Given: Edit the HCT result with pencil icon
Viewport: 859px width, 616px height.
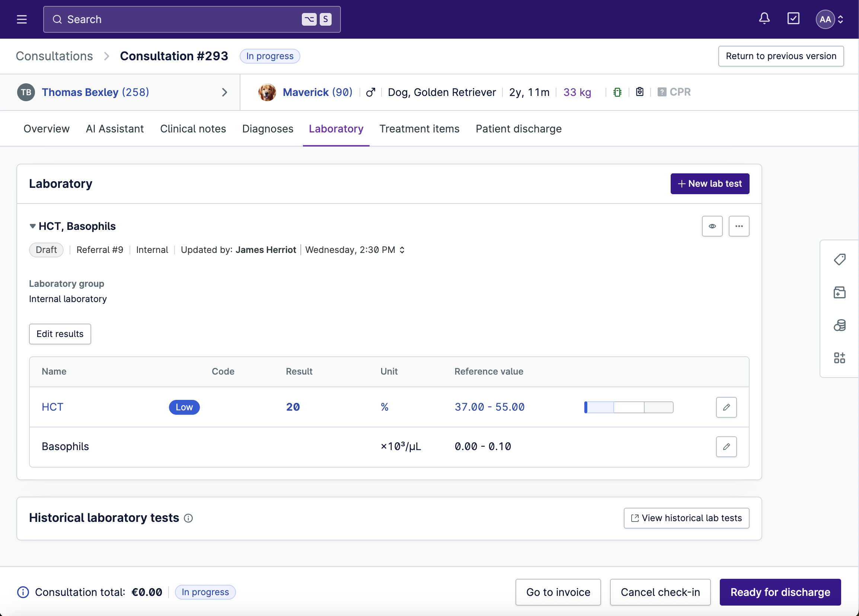Looking at the screenshot, I should pos(726,407).
